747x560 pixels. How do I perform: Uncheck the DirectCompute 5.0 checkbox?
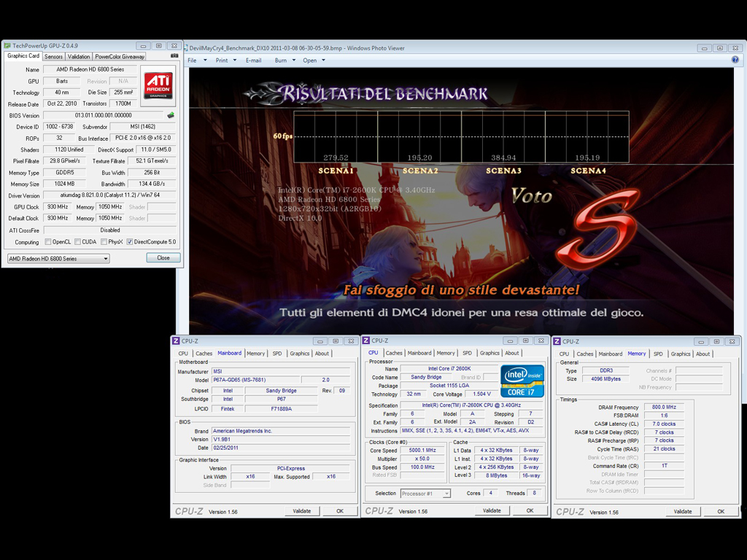pos(130,242)
